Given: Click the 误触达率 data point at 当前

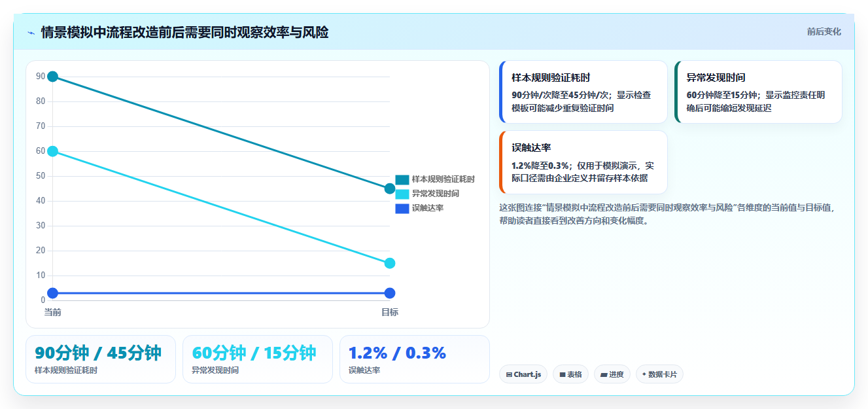Looking at the screenshot, I should 53,293.
